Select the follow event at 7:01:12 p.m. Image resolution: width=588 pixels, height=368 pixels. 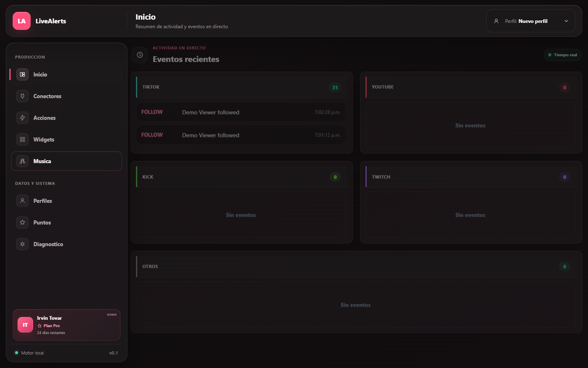pyautogui.click(x=241, y=135)
